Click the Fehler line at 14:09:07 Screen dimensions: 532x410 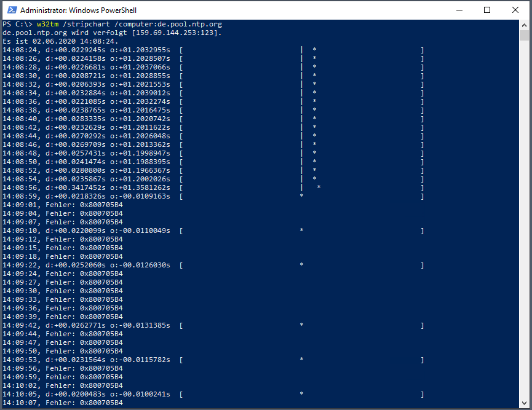point(63,222)
